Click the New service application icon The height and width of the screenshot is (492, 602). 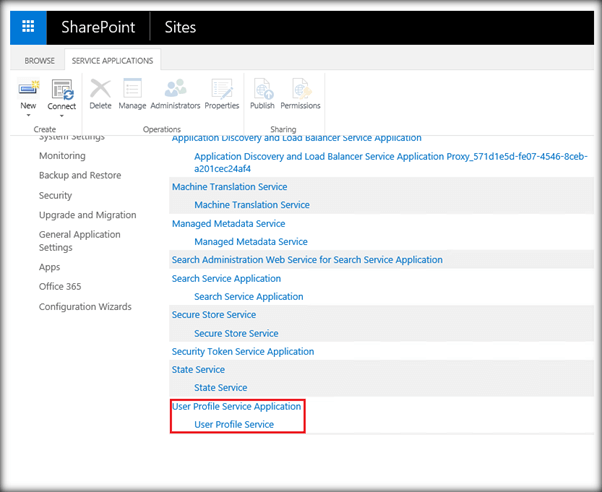[28, 89]
